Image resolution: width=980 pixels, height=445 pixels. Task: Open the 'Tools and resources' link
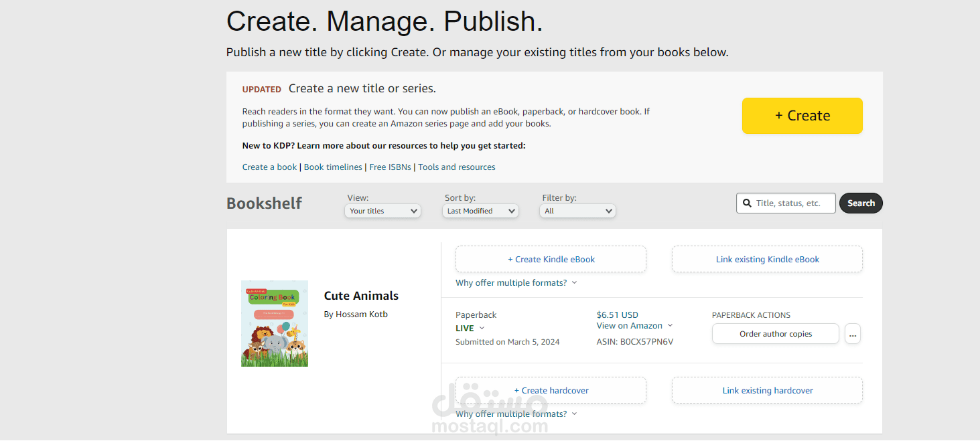pos(457,167)
